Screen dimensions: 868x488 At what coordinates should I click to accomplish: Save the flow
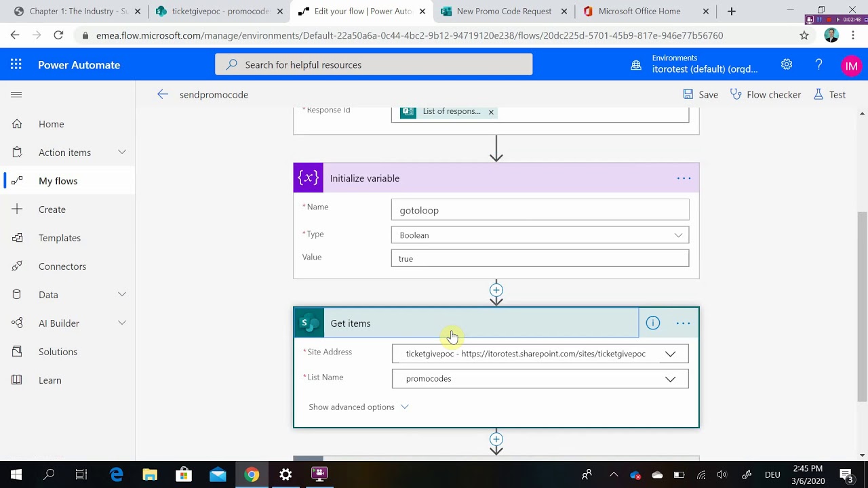click(701, 95)
